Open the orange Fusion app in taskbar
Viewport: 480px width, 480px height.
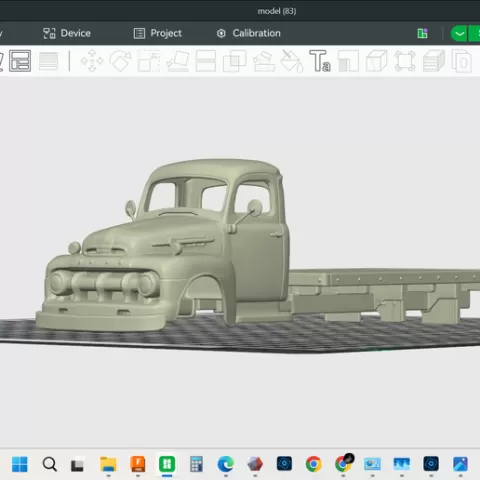click(138, 464)
